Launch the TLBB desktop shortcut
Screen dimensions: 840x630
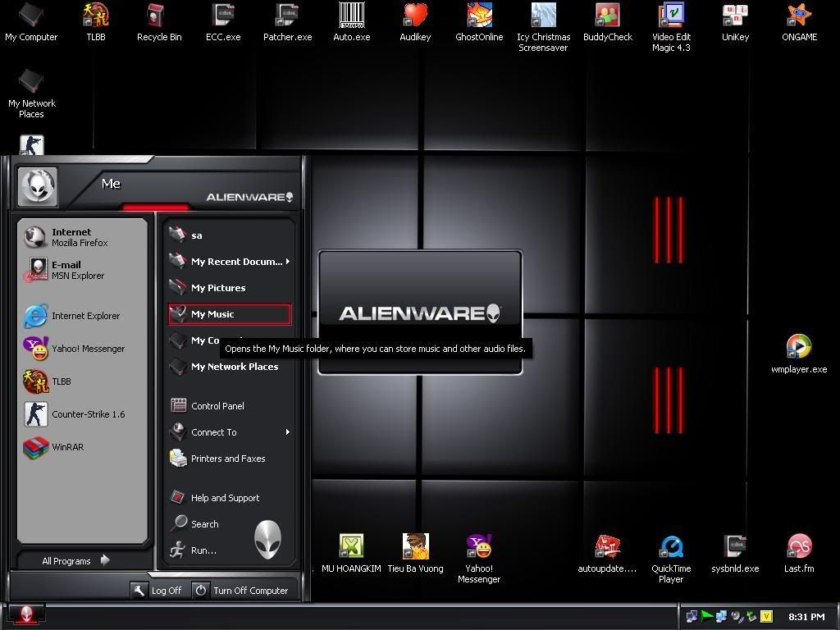coord(96,21)
